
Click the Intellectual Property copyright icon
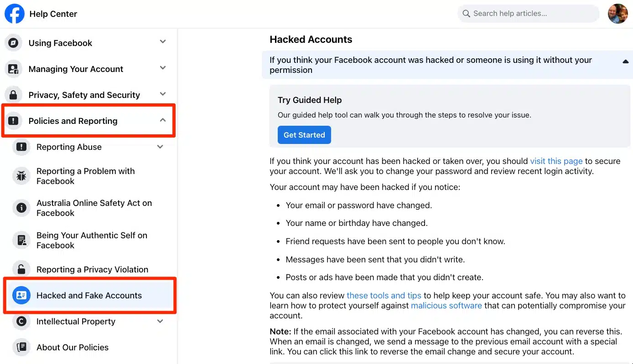click(21, 322)
